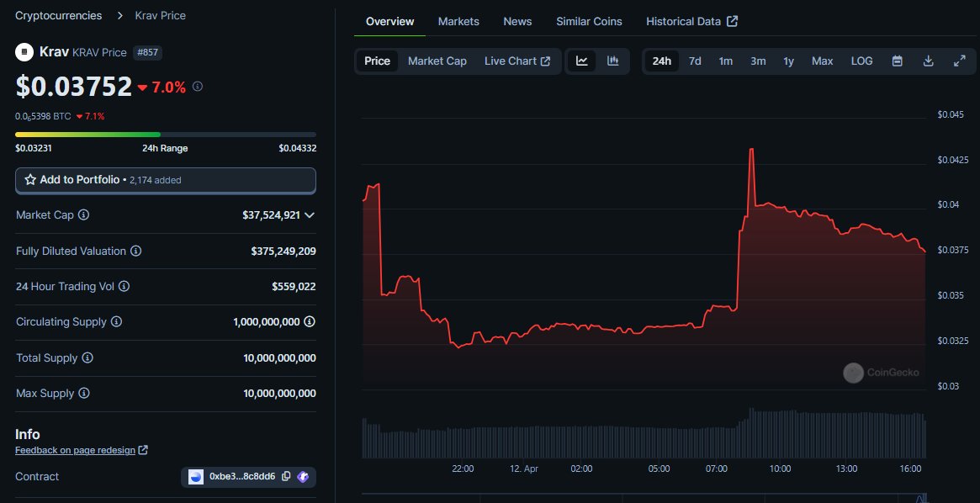Click external link icon beside Historical Data
Viewport: 980px width, 503px height.
(x=733, y=21)
